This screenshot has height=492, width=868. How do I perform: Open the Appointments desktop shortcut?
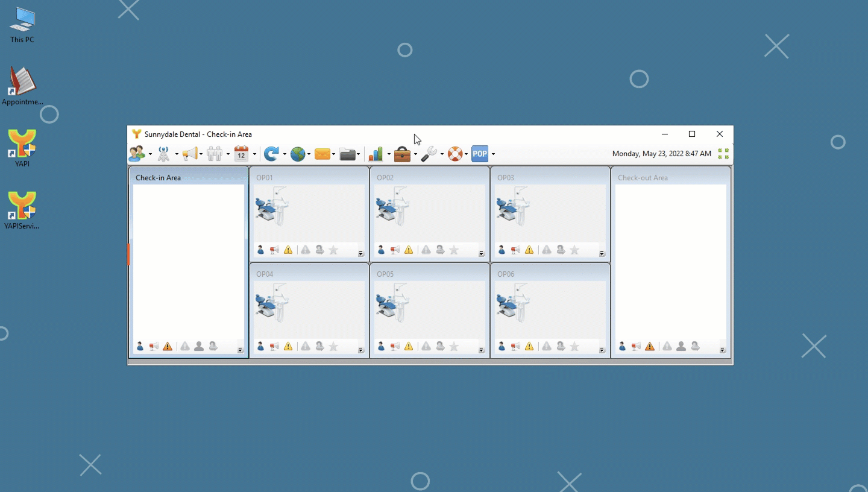click(x=22, y=86)
